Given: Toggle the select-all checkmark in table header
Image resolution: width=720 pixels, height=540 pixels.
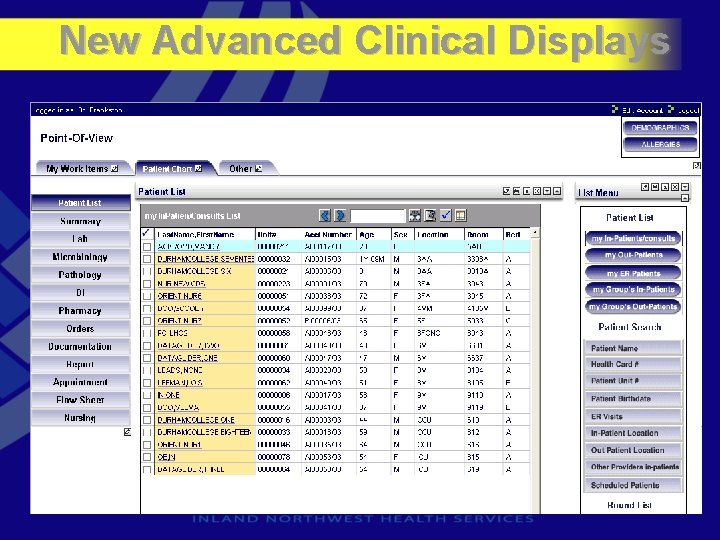Looking at the screenshot, I should point(146,233).
